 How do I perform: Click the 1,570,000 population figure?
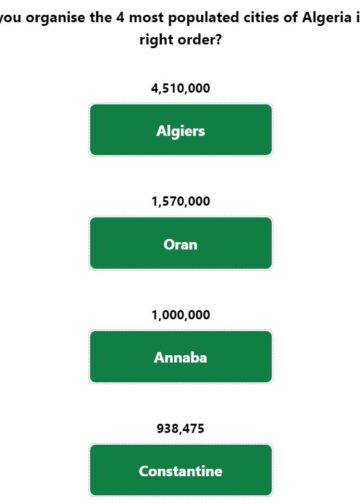tap(181, 201)
